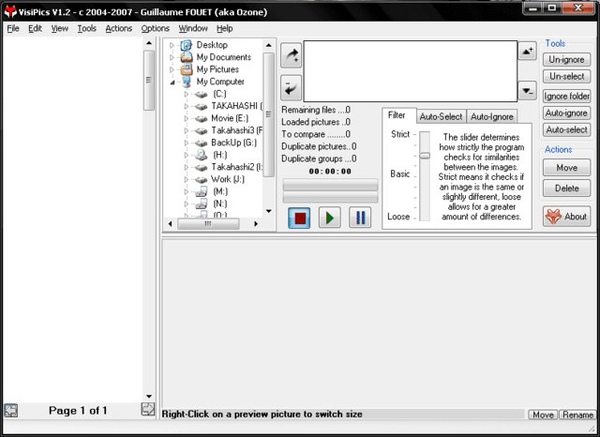Click the preview size icon left of Page 1 of 1

pos(11,410)
